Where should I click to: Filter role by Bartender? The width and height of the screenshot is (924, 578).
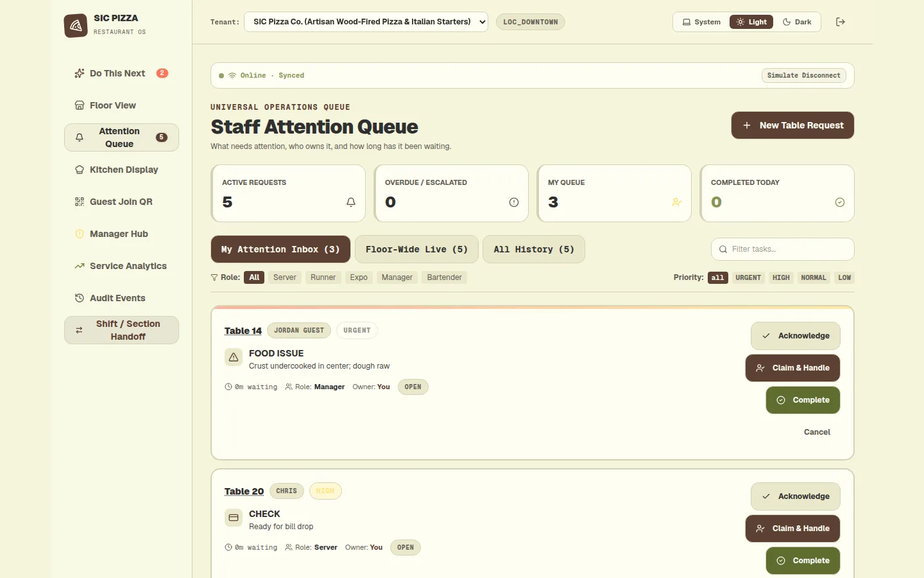[445, 277]
